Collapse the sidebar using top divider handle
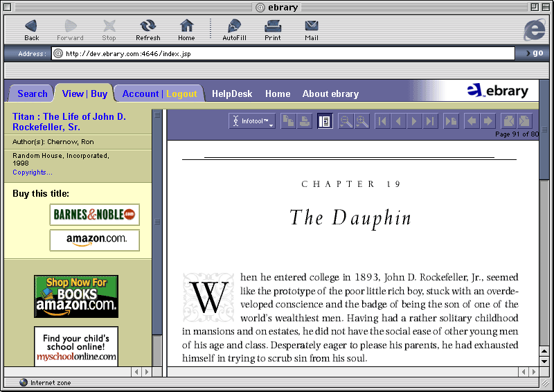554x392 pixels. 157,116
